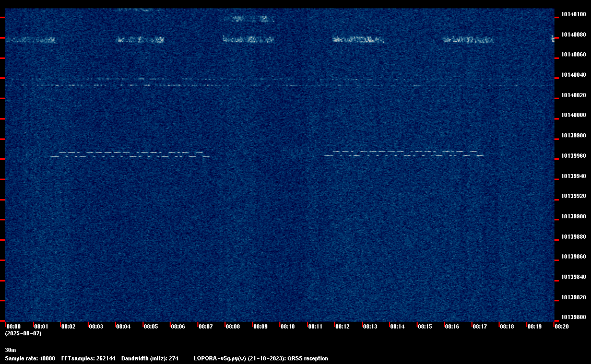591x364 pixels.
Task: Click the 10140000 frequency label
Action: [574, 115]
